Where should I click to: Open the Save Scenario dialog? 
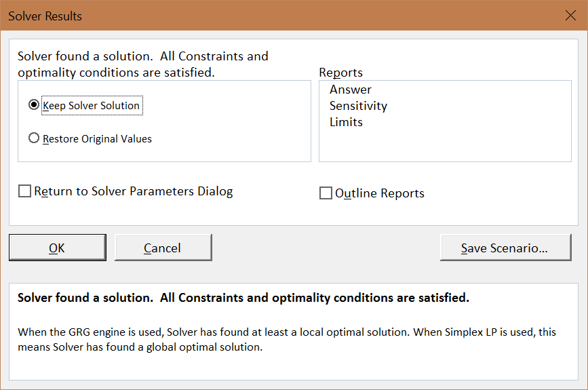coord(505,248)
